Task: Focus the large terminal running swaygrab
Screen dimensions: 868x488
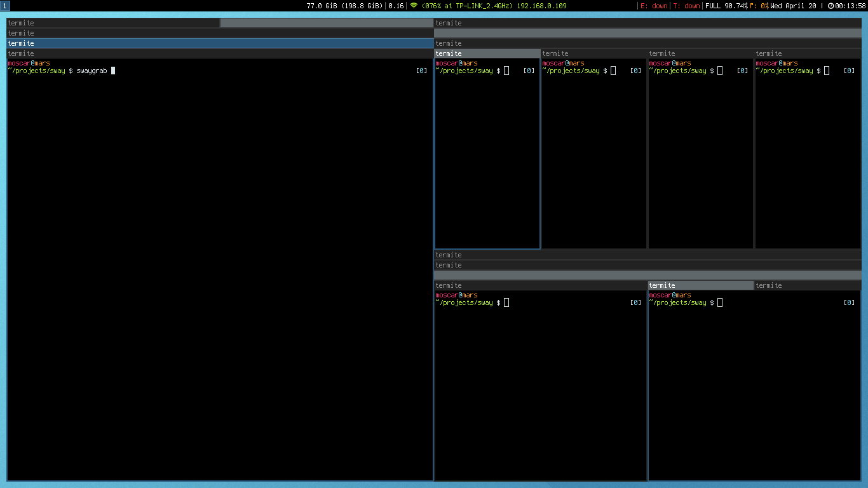Action: [x=219, y=267]
